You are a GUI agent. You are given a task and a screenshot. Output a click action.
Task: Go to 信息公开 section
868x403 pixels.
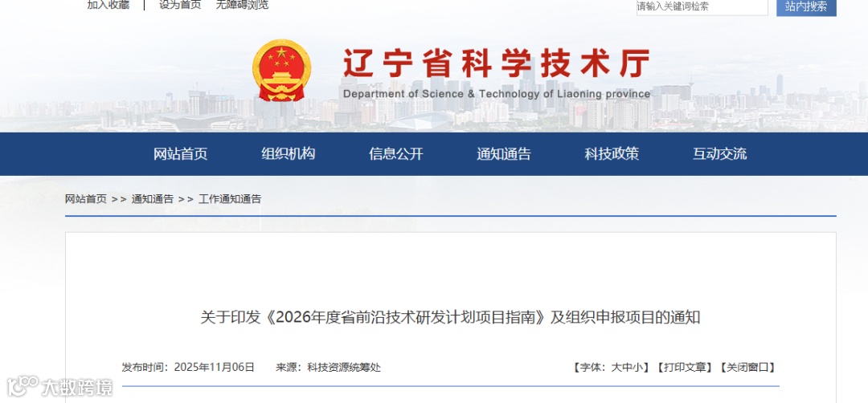click(395, 153)
